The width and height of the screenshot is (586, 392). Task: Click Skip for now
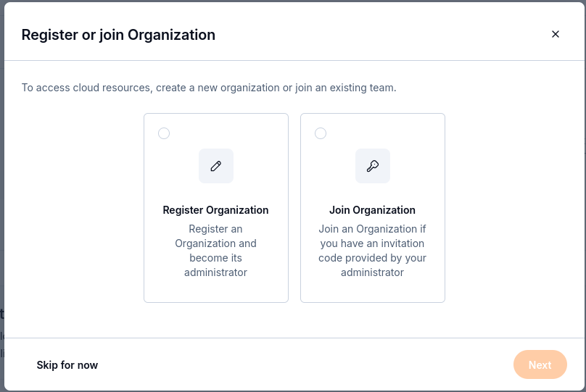67,364
